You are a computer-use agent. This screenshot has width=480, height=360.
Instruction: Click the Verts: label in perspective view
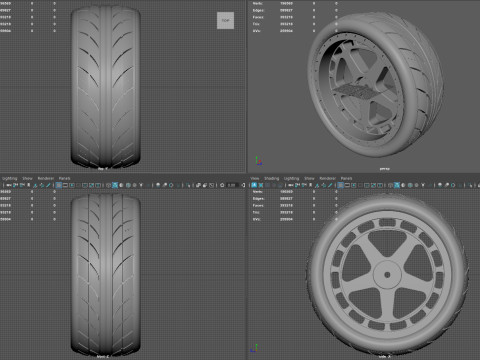click(x=257, y=3)
